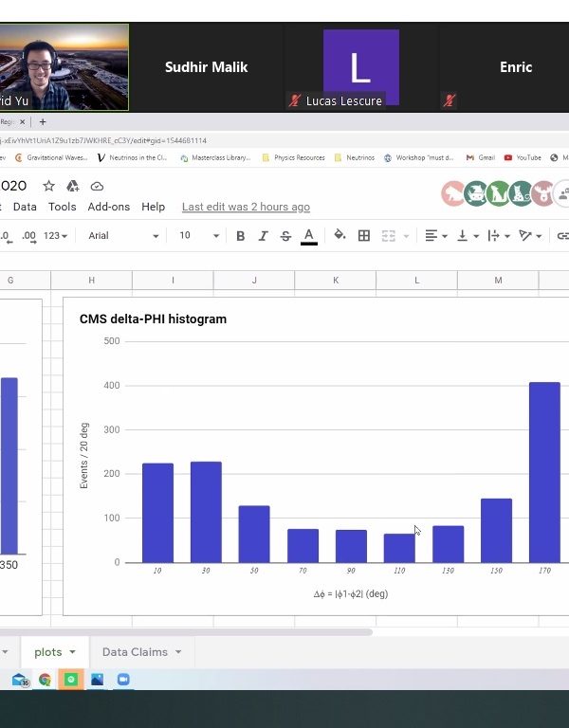Open the cell borders tool
Viewport: 569px width, 728px height.
363,236
